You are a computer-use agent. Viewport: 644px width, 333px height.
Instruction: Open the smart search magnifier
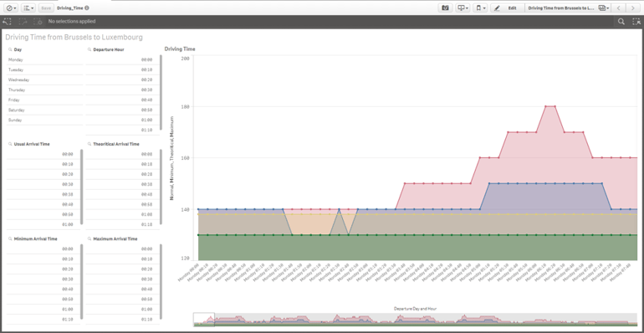pyautogui.click(x=621, y=22)
